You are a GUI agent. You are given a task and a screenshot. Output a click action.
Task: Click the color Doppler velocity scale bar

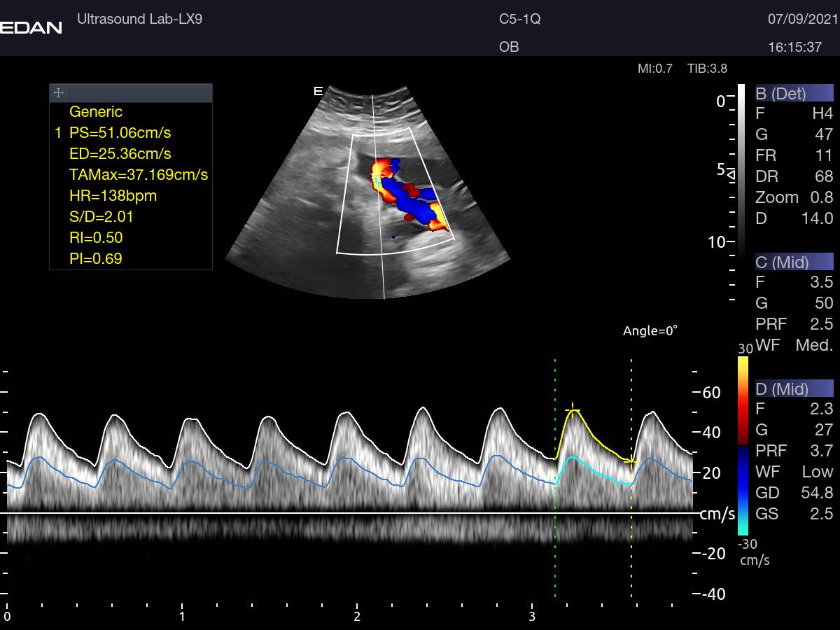click(x=743, y=446)
